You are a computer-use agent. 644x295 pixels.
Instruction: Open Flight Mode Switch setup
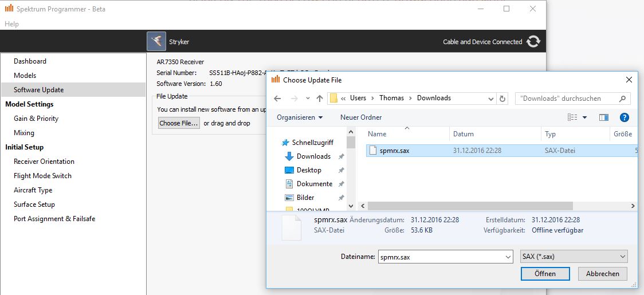point(42,176)
